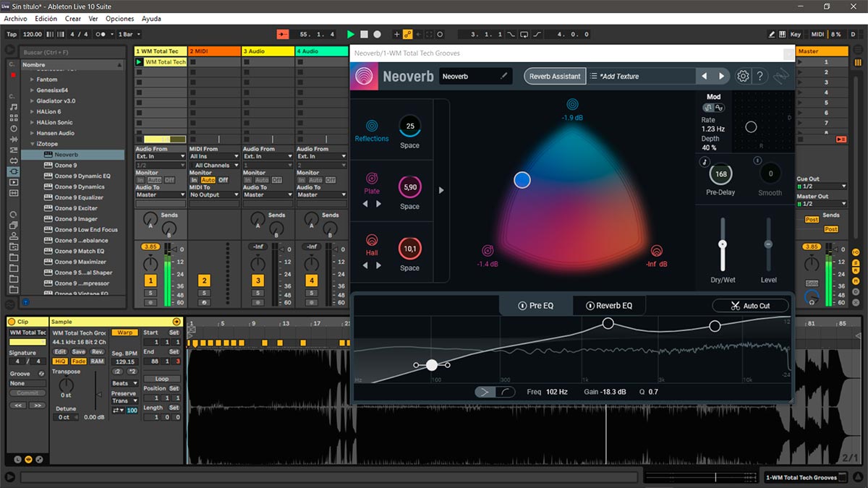
Task: Select the Reflections engine icon
Action: pyautogui.click(x=372, y=126)
